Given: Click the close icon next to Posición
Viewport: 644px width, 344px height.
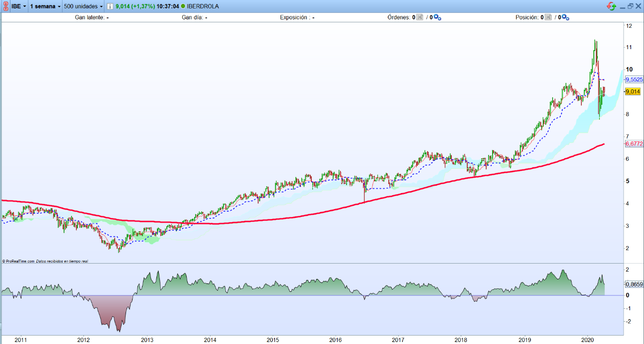Looking at the screenshot, I should pos(548,17).
